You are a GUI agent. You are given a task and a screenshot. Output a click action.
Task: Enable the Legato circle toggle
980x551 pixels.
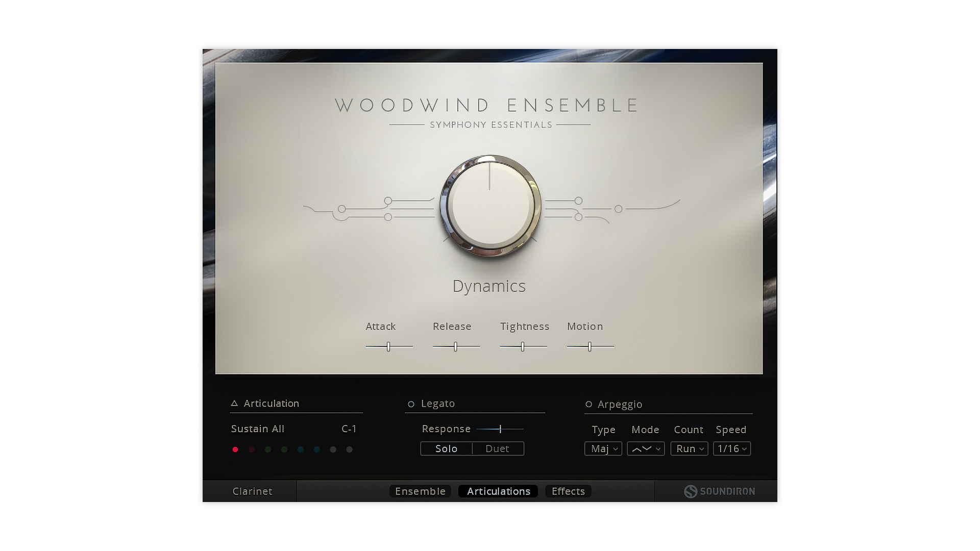[x=411, y=404]
